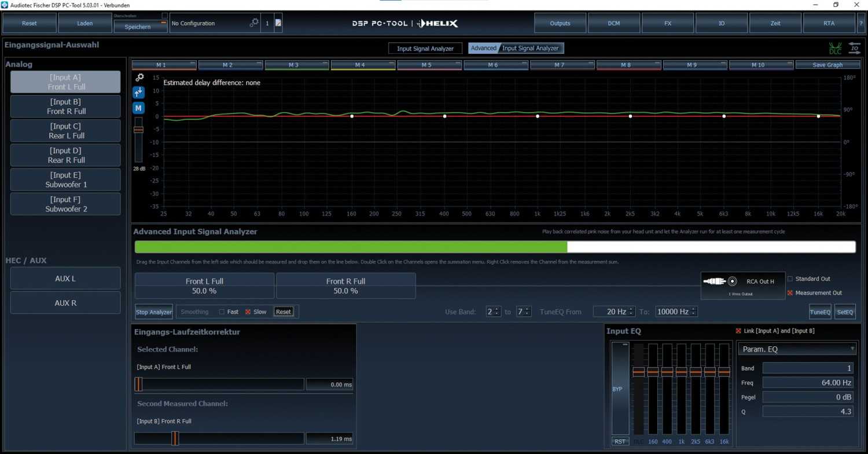Click the Front R Full 50.0 % channel box

click(x=346, y=286)
